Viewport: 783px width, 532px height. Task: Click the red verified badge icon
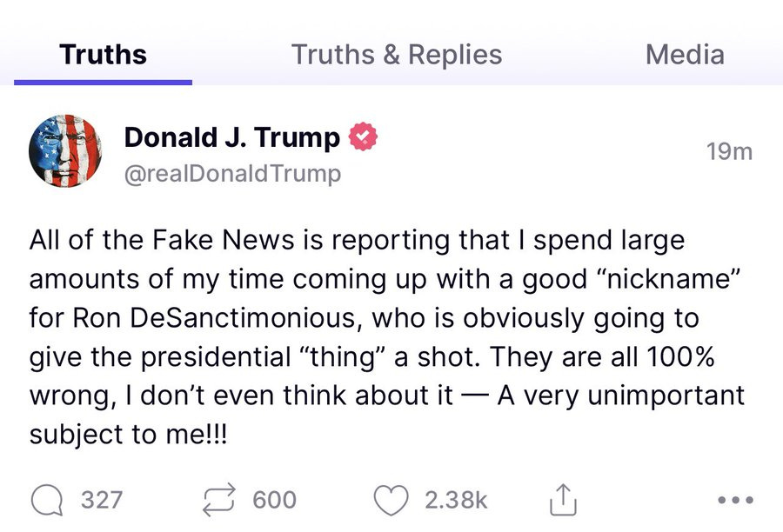click(362, 136)
